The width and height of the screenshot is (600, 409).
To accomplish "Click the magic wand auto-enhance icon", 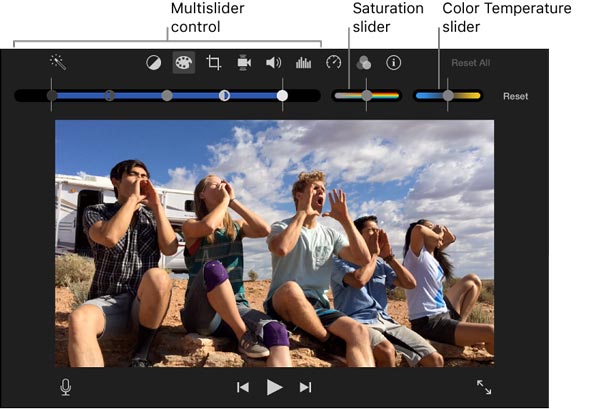I will (x=58, y=62).
